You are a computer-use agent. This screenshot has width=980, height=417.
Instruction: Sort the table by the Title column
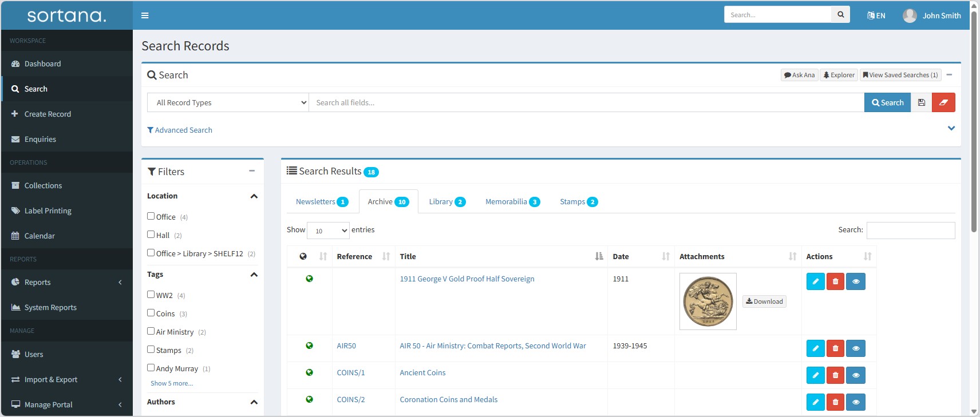tap(501, 256)
